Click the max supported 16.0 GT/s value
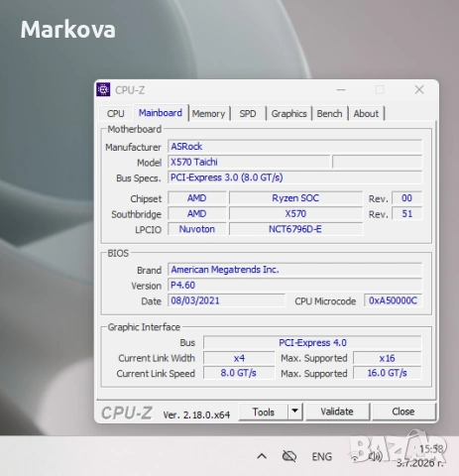Screen dimensions: 459x476 388,373
